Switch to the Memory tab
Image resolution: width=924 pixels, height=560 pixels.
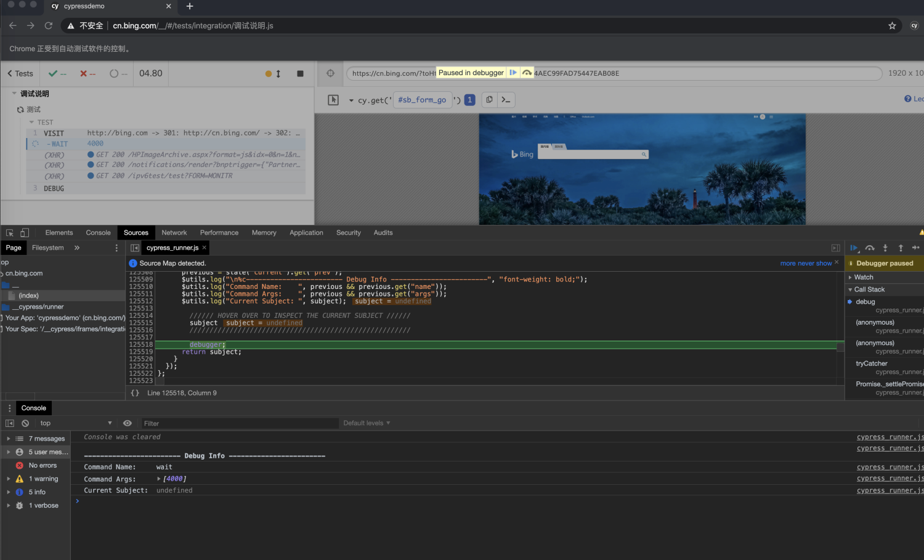(x=264, y=233)
